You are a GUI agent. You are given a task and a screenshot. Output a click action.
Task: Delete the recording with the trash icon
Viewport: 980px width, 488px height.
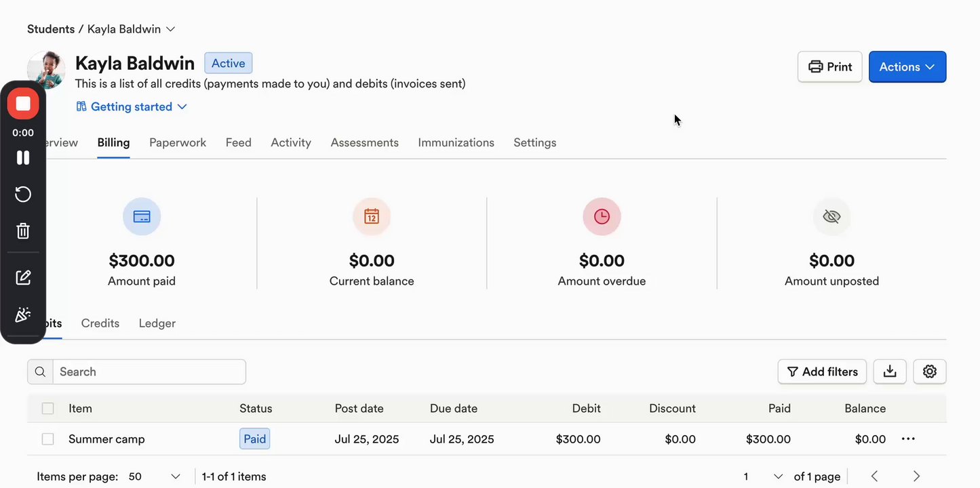23,231
